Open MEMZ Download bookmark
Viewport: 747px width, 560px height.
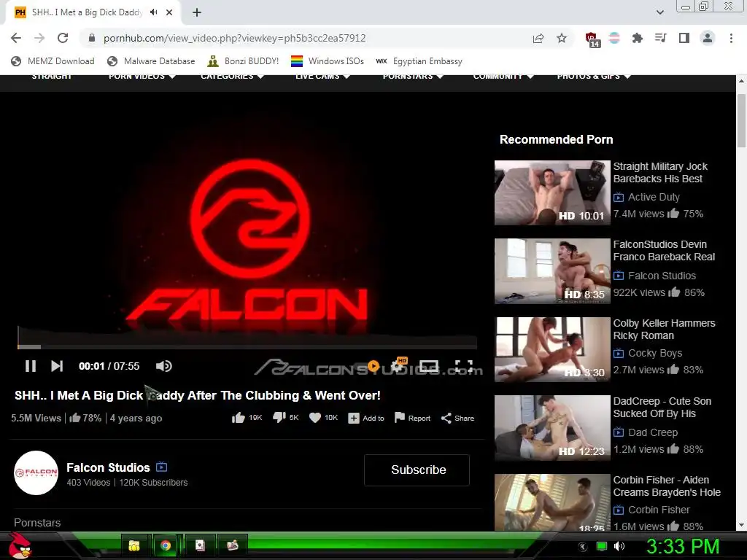(53, 61)
